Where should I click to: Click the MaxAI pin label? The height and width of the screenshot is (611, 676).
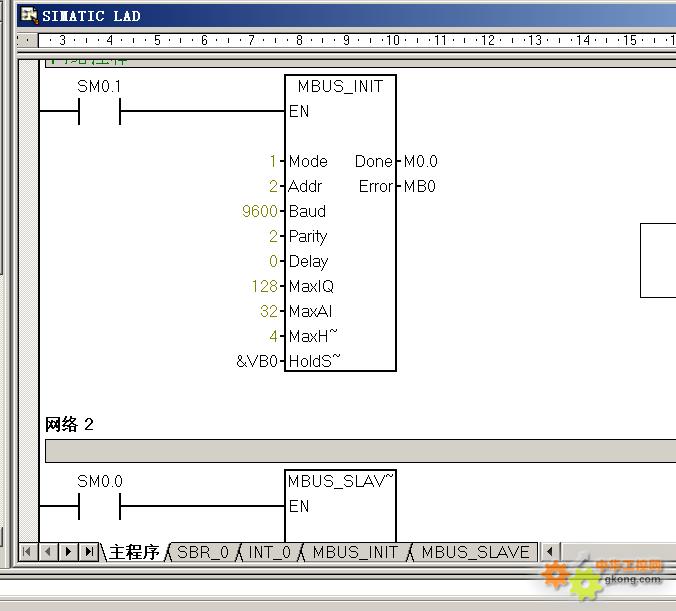pyautogui.click(x=310, y=311)
